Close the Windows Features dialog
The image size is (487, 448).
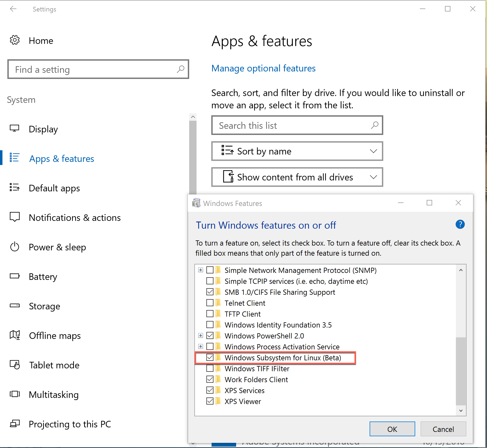[x=458, y=203]
